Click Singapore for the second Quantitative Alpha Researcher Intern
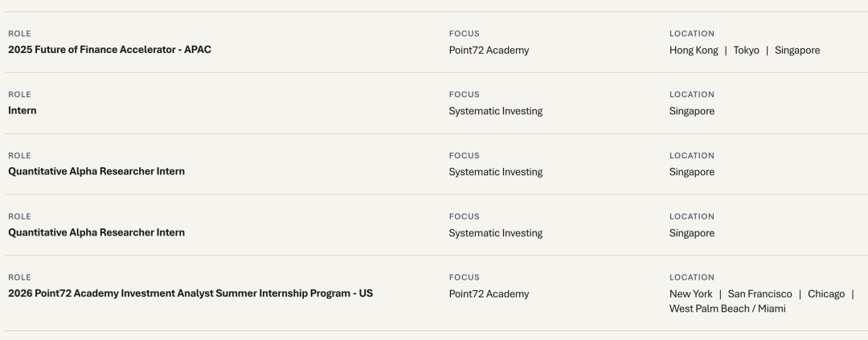The height and width of the screenshot is (340, 868). 692,233
